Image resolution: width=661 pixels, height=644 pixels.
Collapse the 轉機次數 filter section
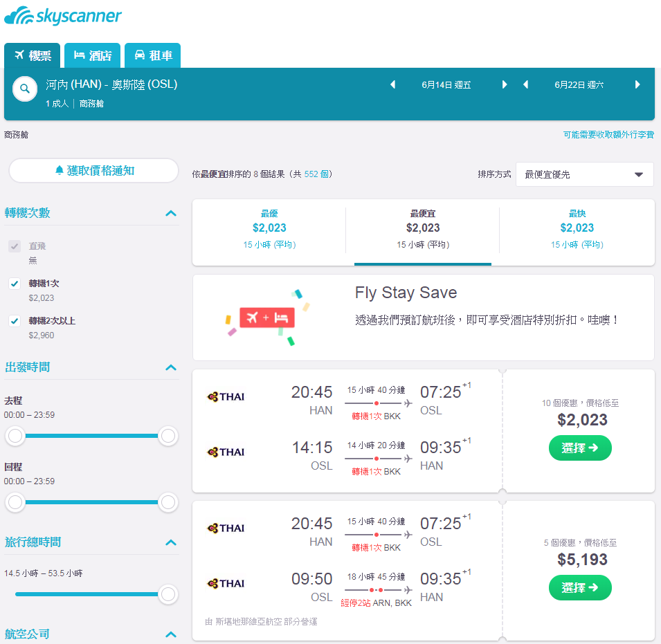tap(171, 213)
